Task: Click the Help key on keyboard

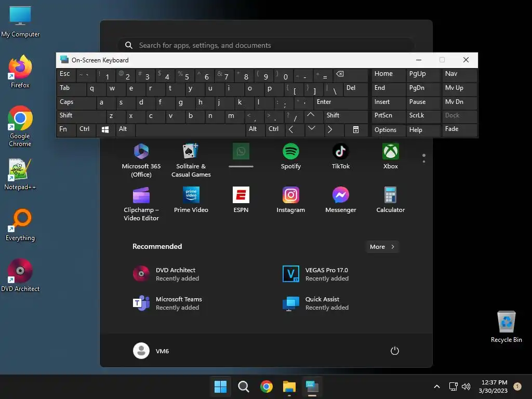Action: (x=423, y=129)
